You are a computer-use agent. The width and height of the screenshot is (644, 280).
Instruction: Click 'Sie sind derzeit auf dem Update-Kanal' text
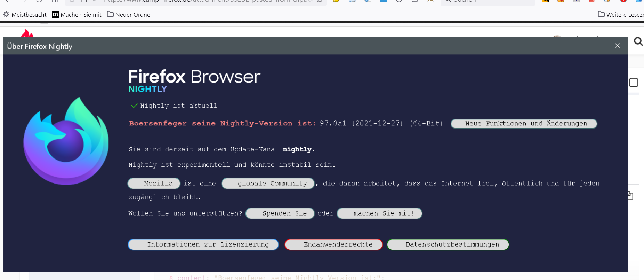(x=203, y=149)
